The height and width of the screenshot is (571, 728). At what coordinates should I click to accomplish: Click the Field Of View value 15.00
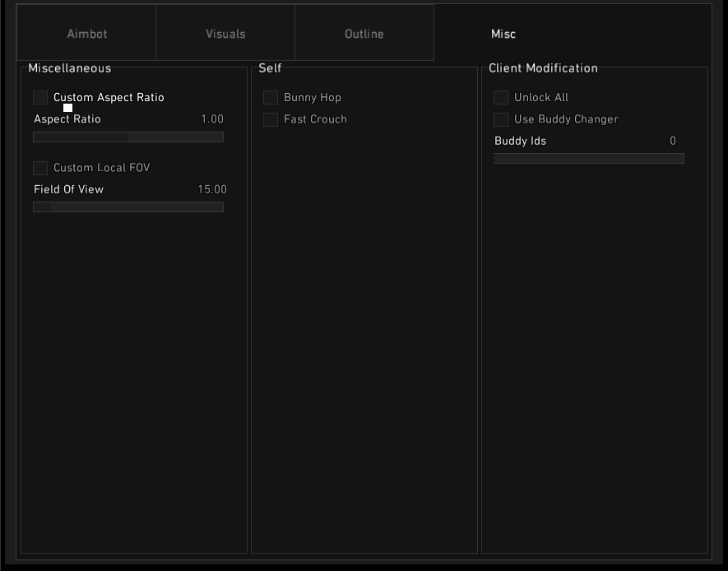click(211, 189)
